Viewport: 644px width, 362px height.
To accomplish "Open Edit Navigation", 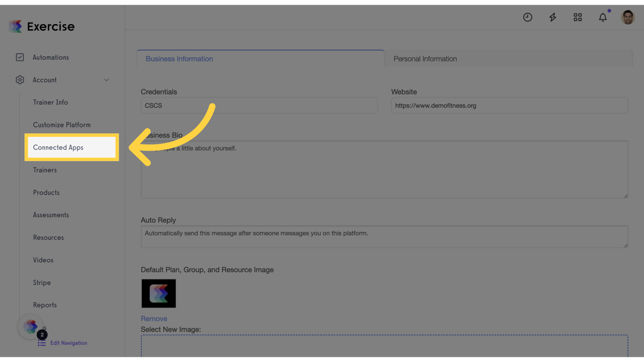I will point(68,343).
